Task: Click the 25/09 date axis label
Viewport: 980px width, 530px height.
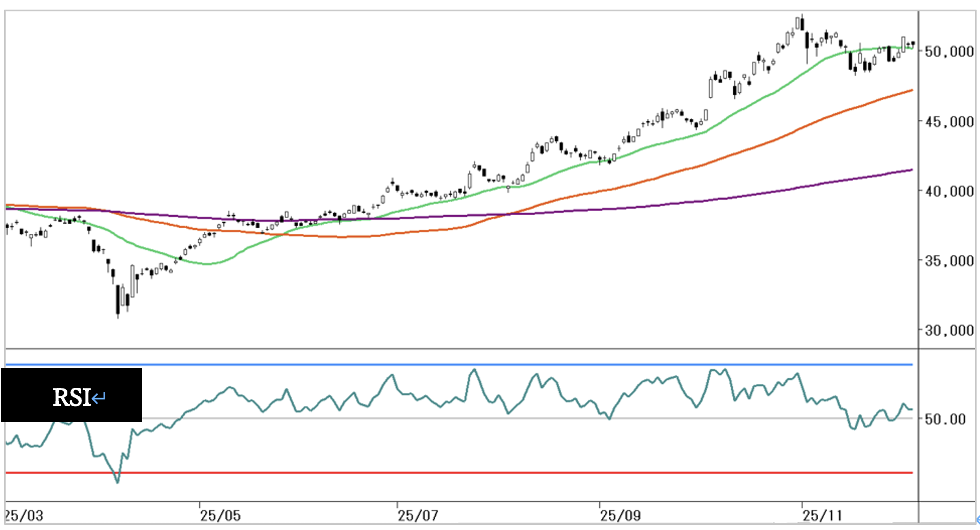Action: coord(620,516)
